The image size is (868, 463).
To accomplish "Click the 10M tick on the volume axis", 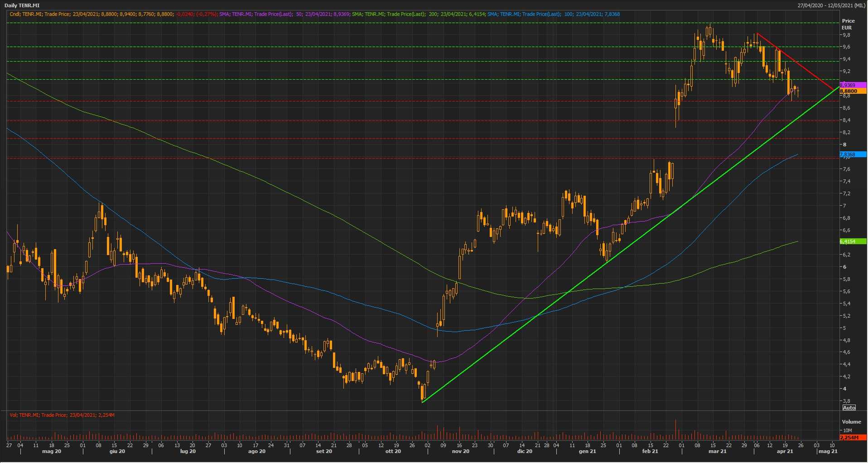I will pos(847,430).
